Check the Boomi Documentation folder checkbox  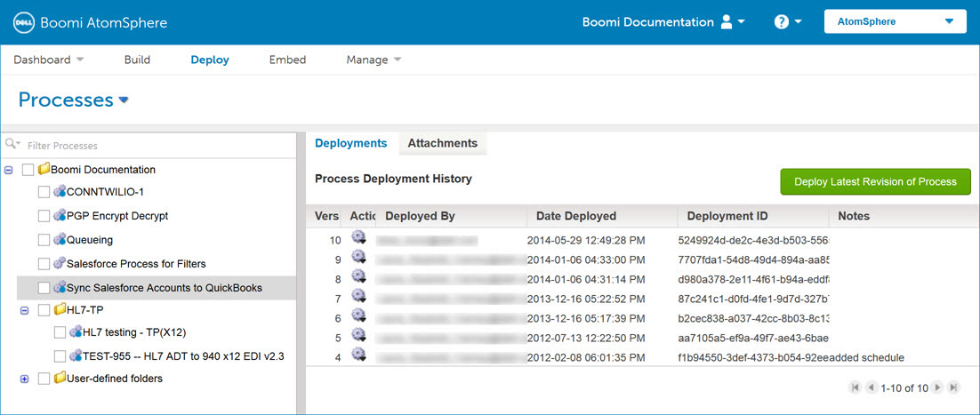pyautogui.click(x=28, y=170)
